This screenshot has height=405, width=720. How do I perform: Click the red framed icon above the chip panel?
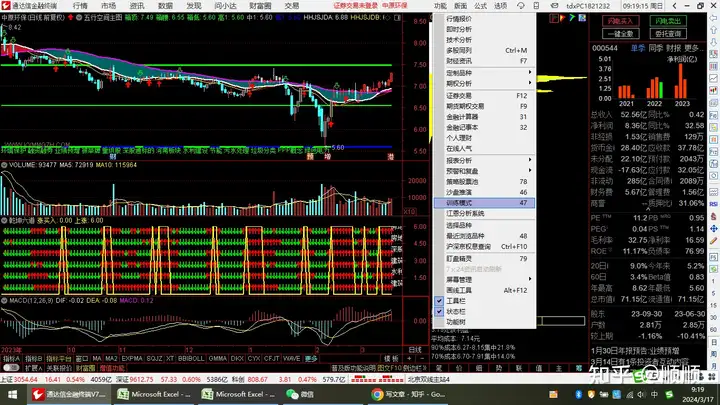(554, 18)
